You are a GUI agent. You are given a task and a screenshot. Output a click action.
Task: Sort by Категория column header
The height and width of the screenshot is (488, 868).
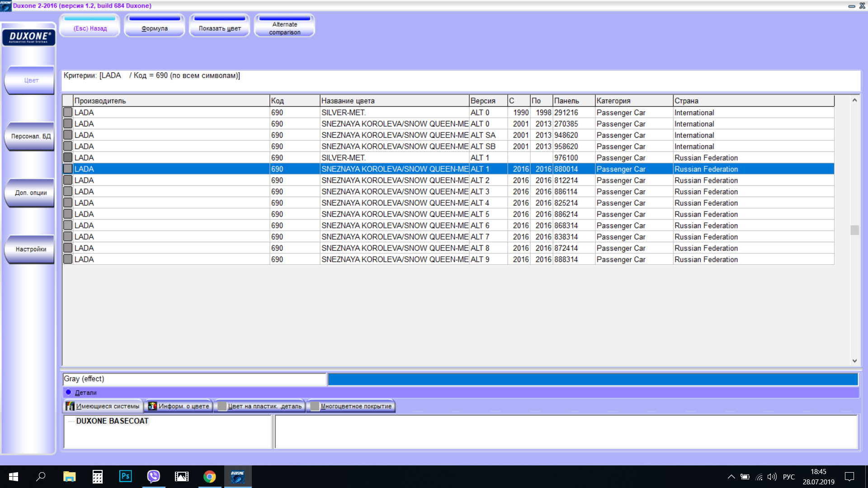[x=634, y=101]
